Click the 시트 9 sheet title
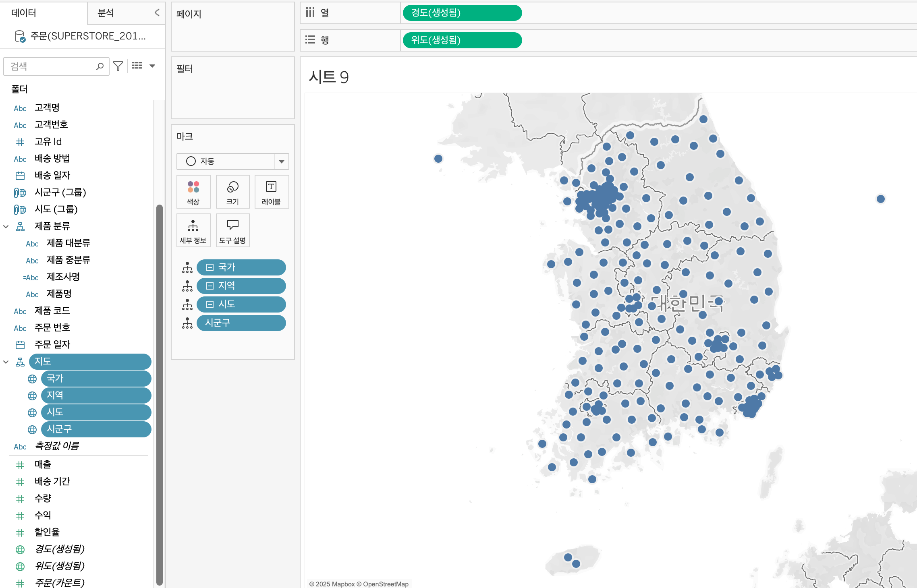The height and width of the screenshot is (588, 917). coord(329,77)
